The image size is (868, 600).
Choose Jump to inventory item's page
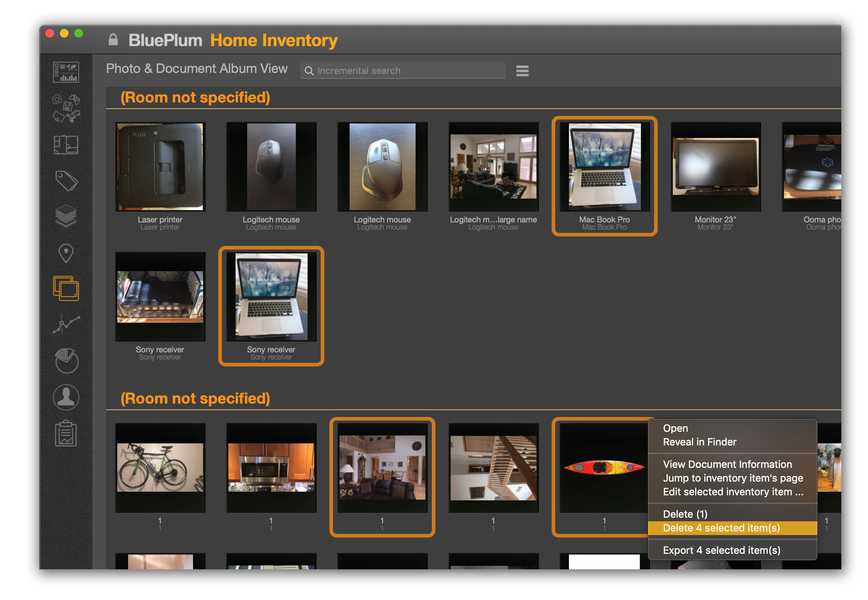pyautogui.click(x=732, y=478)
